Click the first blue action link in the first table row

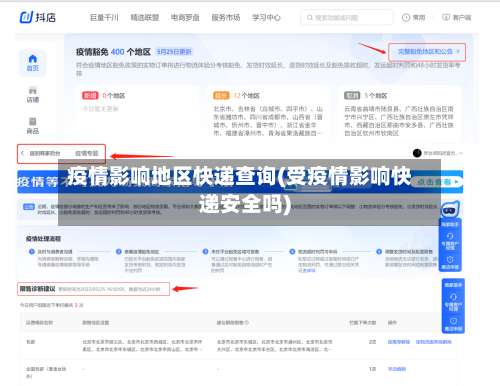[x=399, y=342]
